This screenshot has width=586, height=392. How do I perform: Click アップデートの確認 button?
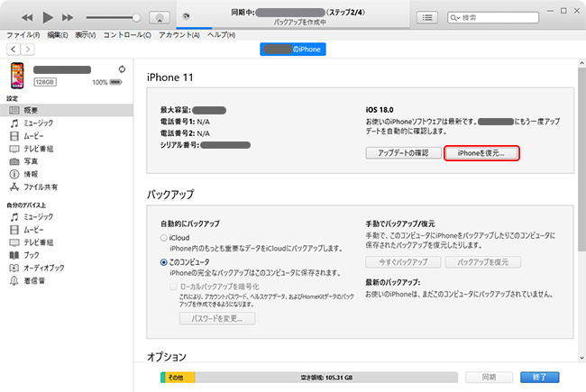click(x=403, y=153)
